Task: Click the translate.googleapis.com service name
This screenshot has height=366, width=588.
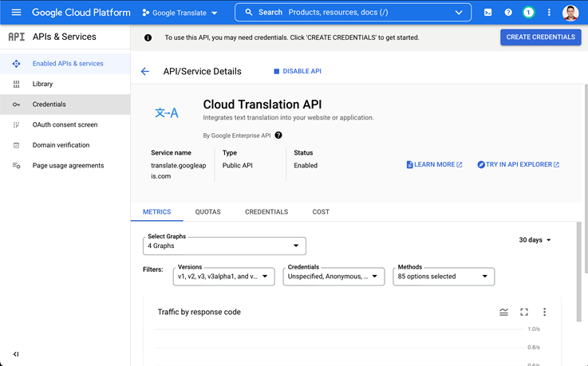Action: point(179,171)
